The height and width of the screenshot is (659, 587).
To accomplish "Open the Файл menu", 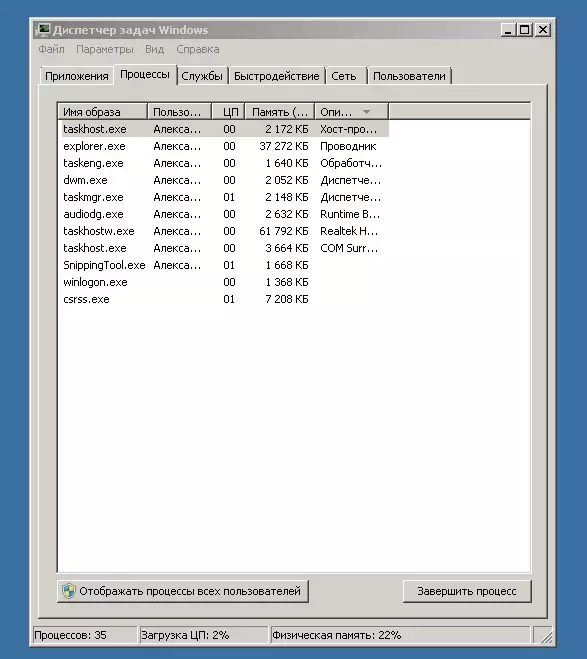I will tap(51, 49).
